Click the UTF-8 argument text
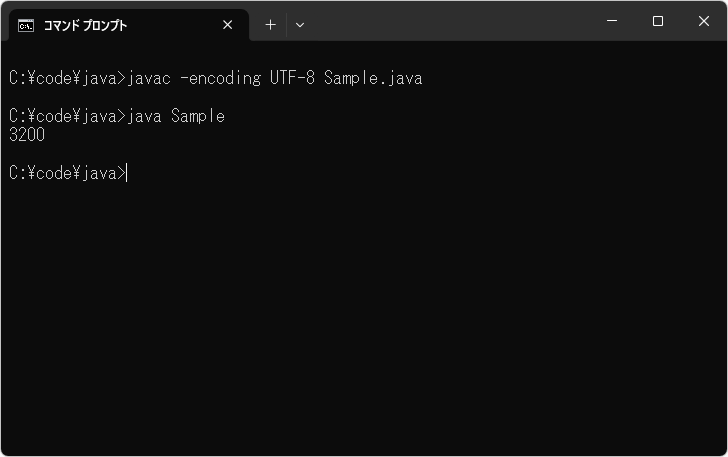This screenshot has height=457, width=728. 291,78
